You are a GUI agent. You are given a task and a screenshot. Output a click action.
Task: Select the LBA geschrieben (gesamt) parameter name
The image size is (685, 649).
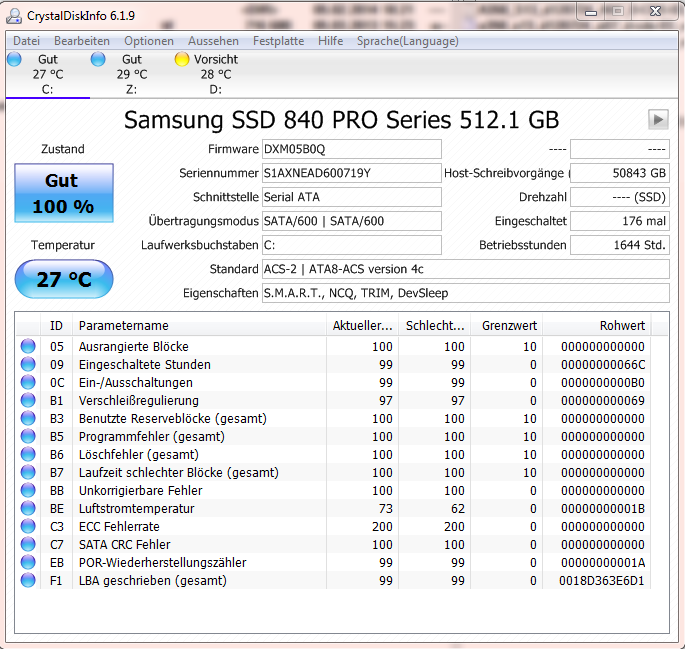pos(152,580)
